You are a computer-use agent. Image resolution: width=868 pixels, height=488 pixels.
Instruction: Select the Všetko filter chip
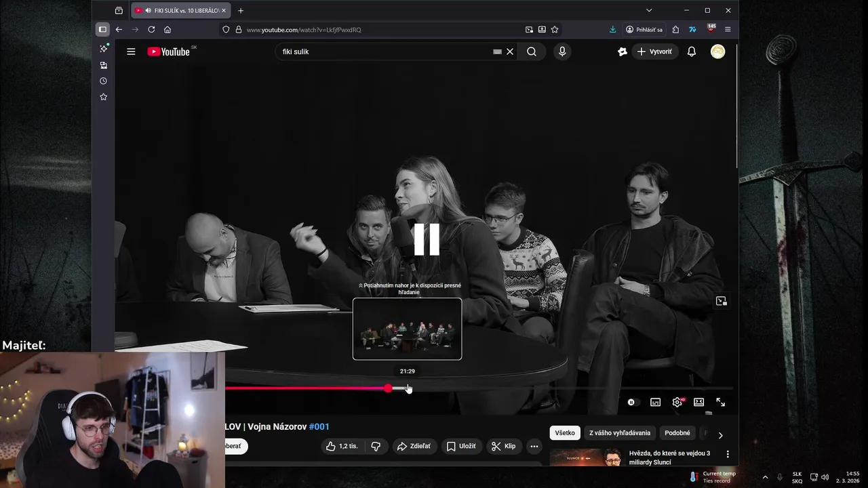point(565,432)
